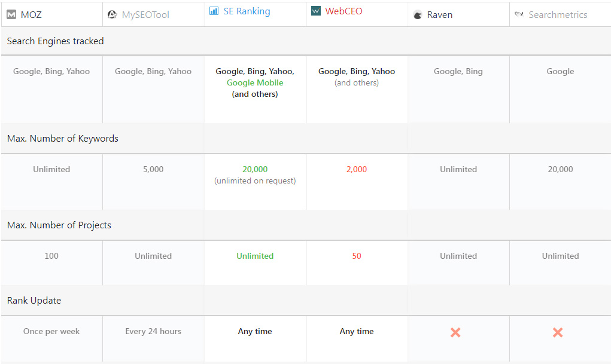The width and height of the screenshot is (611, 364).
Task: Click WebCEO's Google, Bing, Yahoo text
Action: point(357,71)
